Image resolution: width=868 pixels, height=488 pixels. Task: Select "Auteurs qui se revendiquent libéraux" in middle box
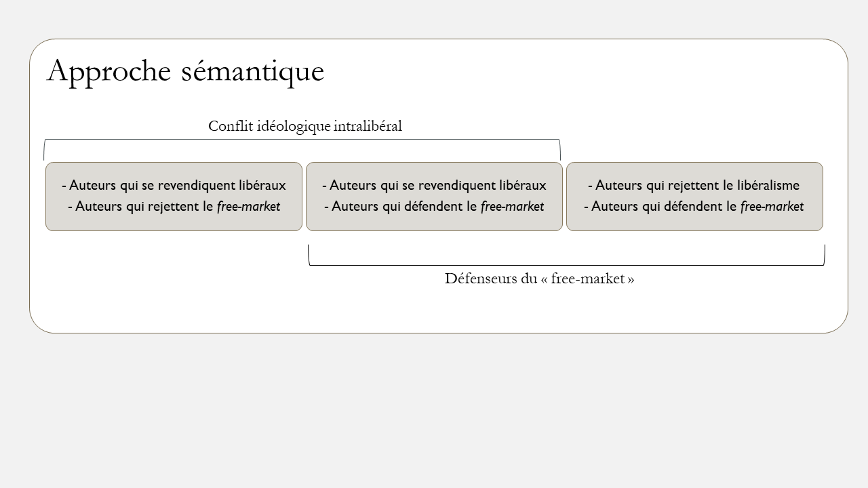point(434,185)
